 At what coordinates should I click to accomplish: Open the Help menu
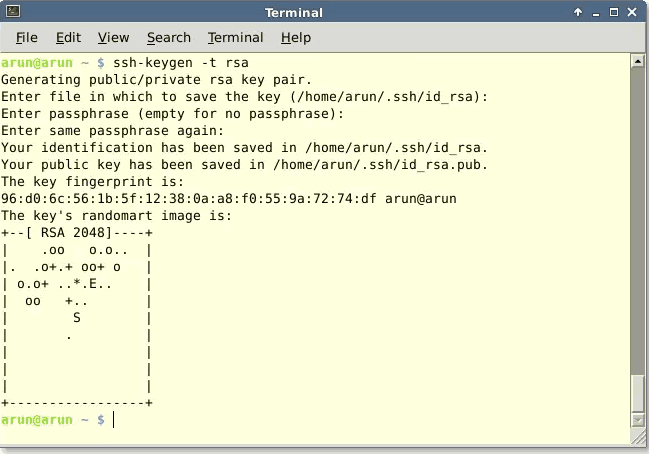(x=295, y=37)
